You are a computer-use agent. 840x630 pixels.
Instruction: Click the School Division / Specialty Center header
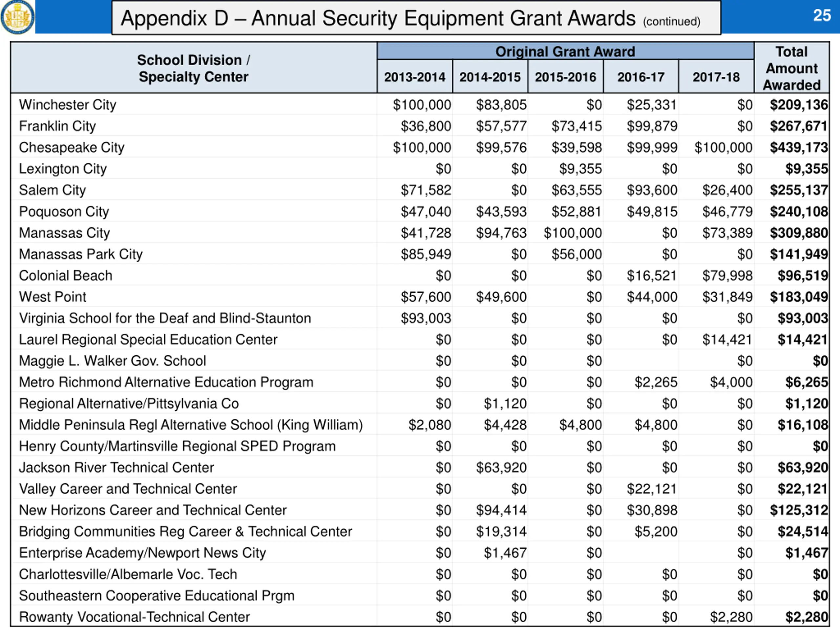tap(193, 68)
